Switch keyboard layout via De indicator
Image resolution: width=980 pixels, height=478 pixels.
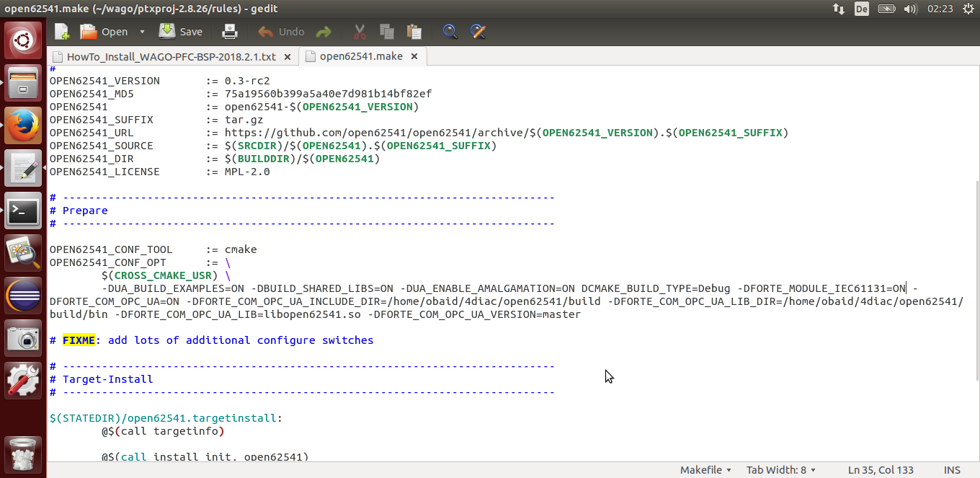pos(862,9)
